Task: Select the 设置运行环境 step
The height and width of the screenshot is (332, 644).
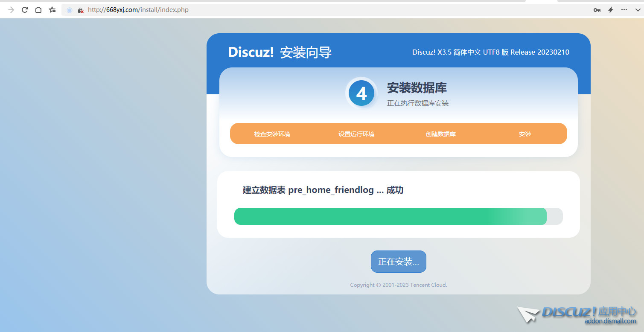Action: (x=356, y=134)
